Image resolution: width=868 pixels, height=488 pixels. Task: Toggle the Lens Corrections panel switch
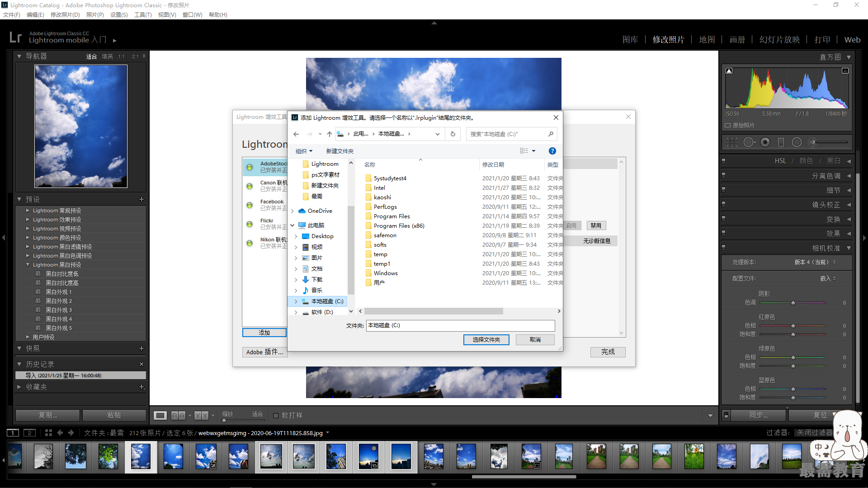pyautogui.click(x=723, y=204)
